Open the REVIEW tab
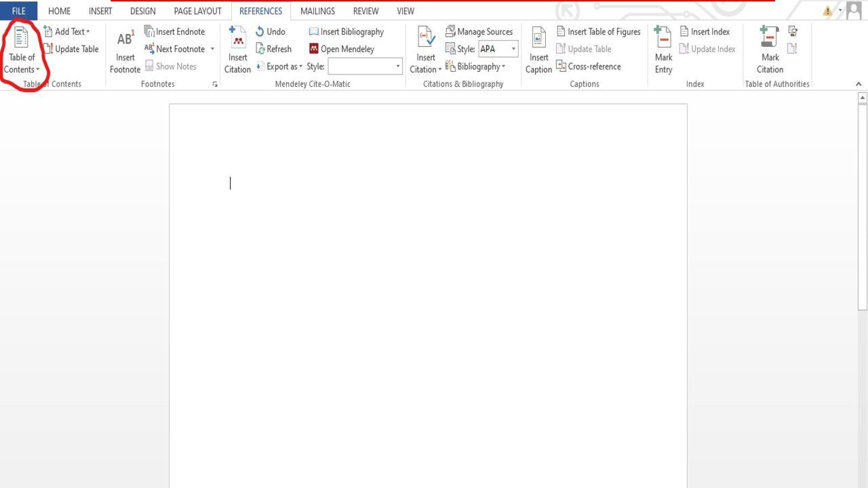This screenshot has width=868, height=488. [x=366, y=11]
